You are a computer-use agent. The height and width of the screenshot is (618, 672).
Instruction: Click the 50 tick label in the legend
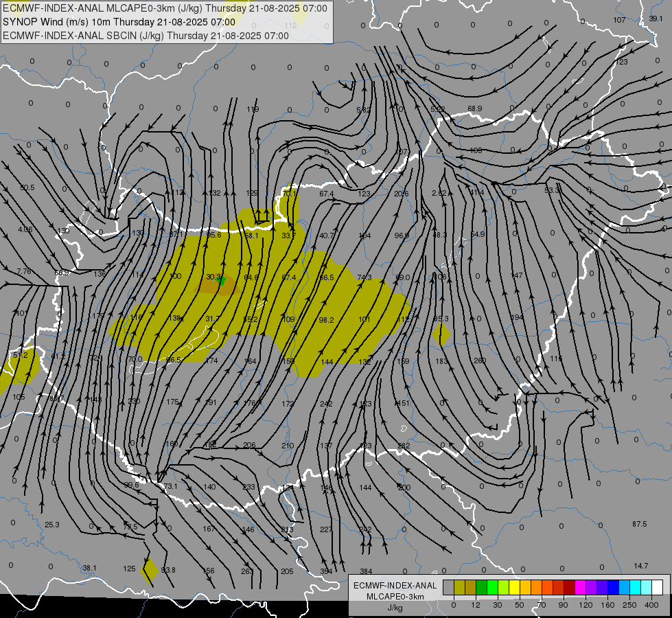(520, 605)
